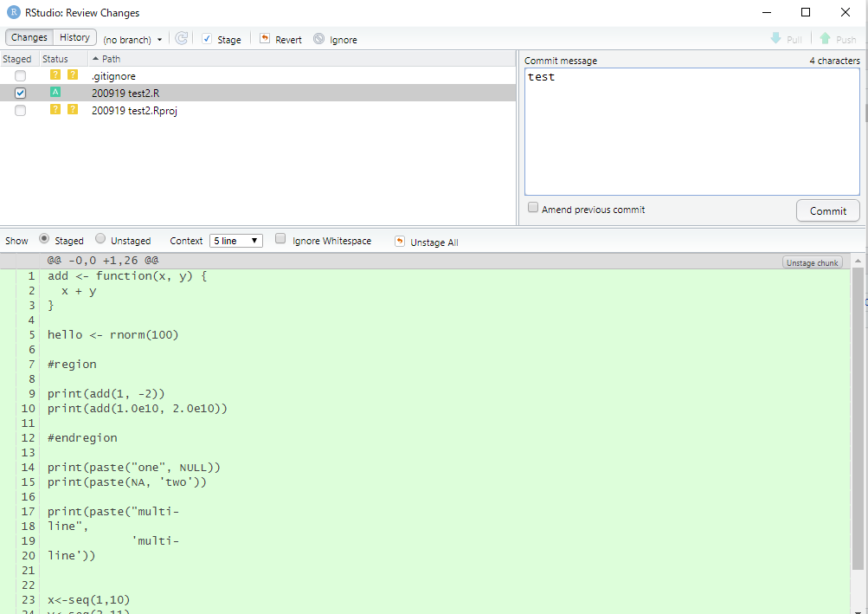Check the staged box for 200919 test2.Rproj
Image resolution: width=868 pixels, height=614 pixels.
[x=21, y=110]
